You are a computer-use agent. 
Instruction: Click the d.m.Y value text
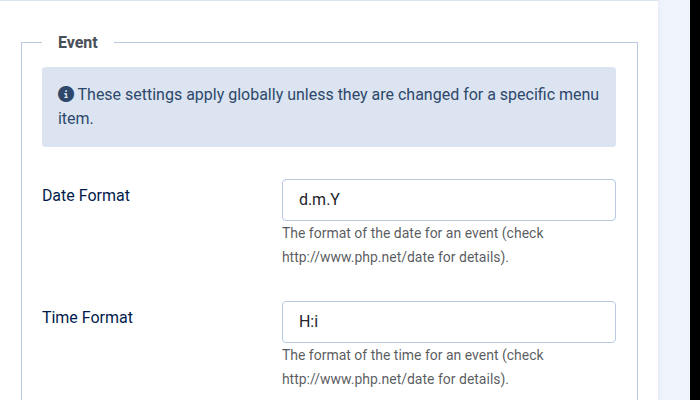[320, 200]
